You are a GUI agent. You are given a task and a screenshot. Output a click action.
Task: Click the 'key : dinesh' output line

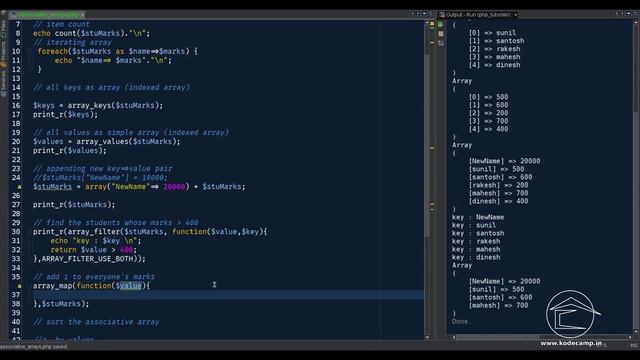(476, 258)
